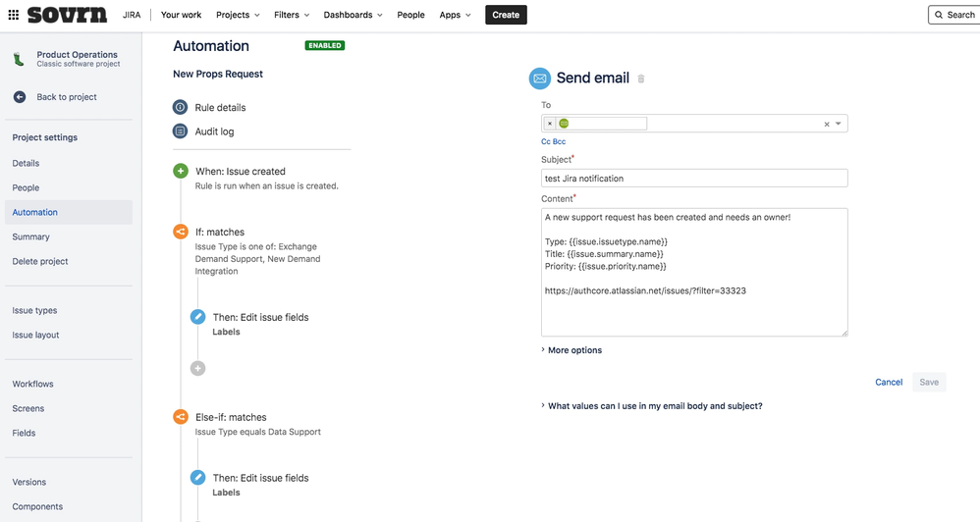Image resolution: width=980 pixels, height=522 pixels.
Task: Go to Your work
Action: tap(182, 15)
